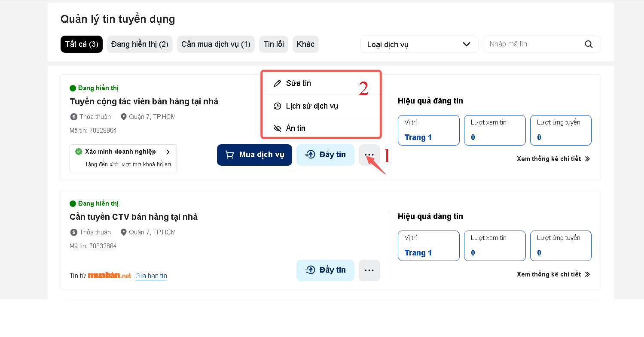Switch to Đang hiển thị (2) tab
The image size is (644, 337).
point(140,44)
